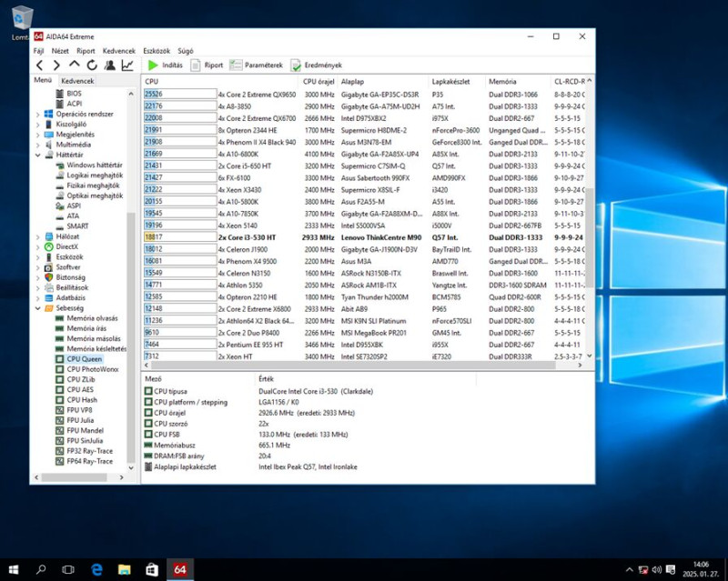Click the back navigation arrow in toolbar
Image resolution: width=728 pixels, height=581 pixels.
(x=39, y=65)
